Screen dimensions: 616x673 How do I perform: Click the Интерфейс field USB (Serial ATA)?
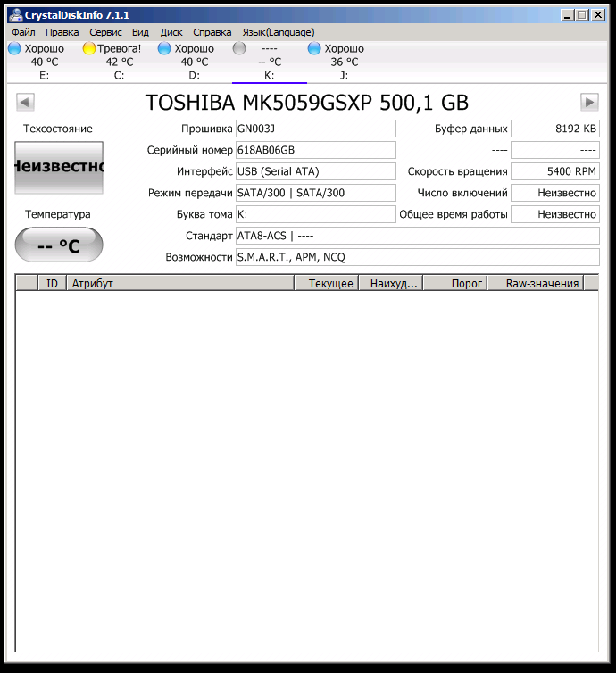[x=315, y=171]
